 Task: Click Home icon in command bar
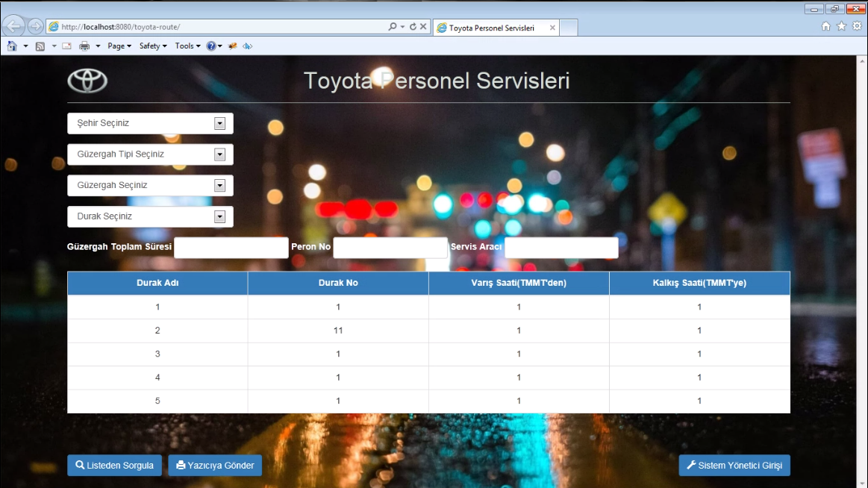point(12,46)
